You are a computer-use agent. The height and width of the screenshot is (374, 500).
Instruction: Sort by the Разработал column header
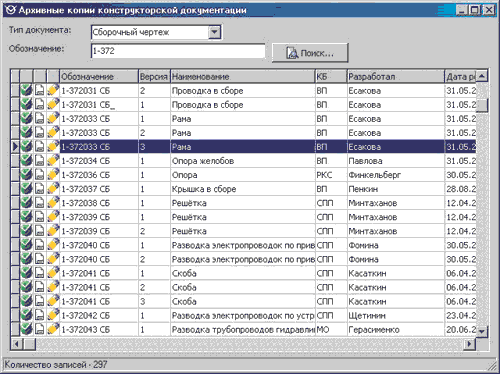395,77
